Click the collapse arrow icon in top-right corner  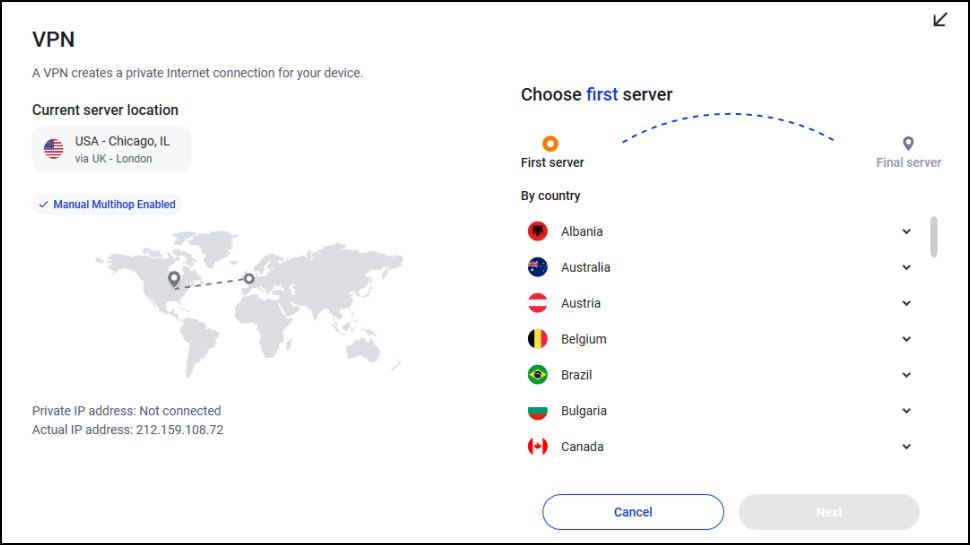(940, 20)
